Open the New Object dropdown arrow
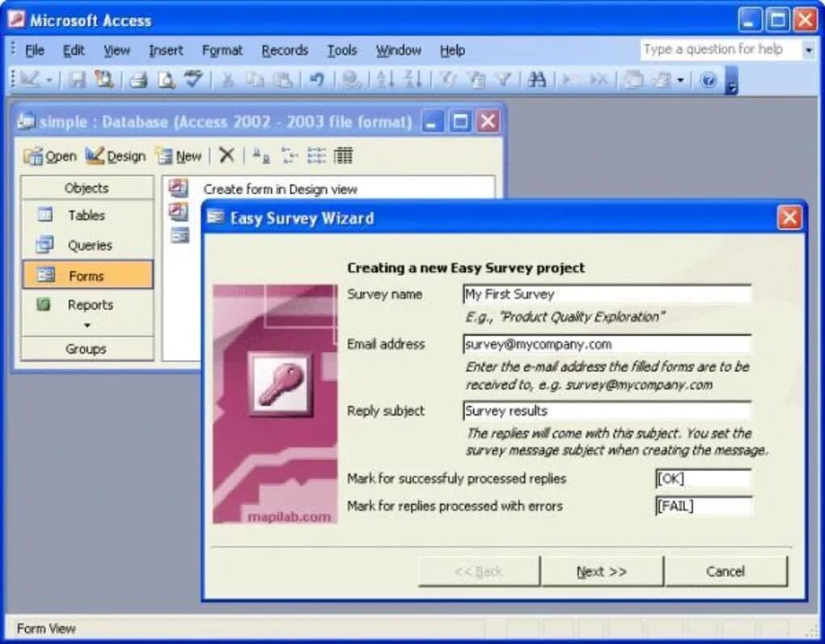The width and height of the screenshot is (825, 644). (x=680, y=81)
